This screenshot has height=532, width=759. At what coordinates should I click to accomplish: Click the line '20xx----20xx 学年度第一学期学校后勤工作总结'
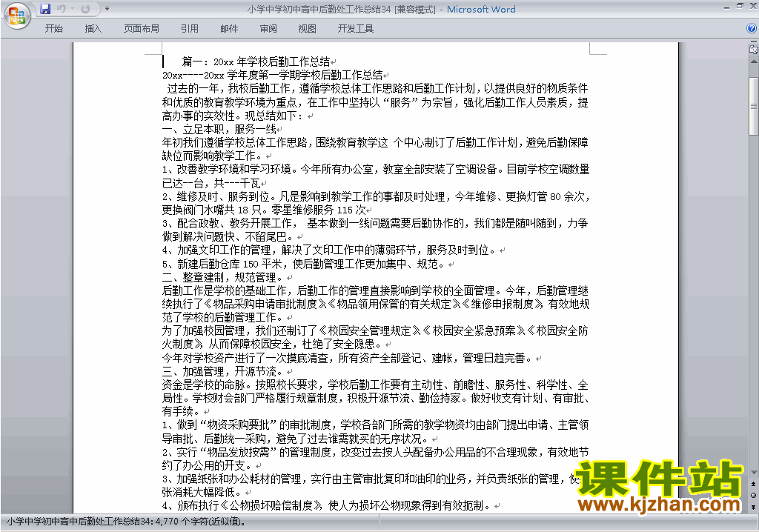pos(273,75)
